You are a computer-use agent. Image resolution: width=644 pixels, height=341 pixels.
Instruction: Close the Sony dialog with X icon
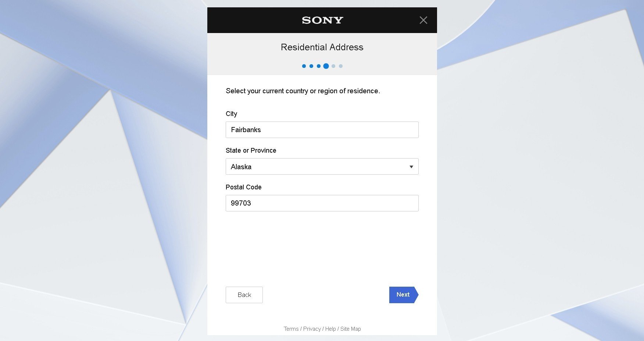click(x=423, y=20)
